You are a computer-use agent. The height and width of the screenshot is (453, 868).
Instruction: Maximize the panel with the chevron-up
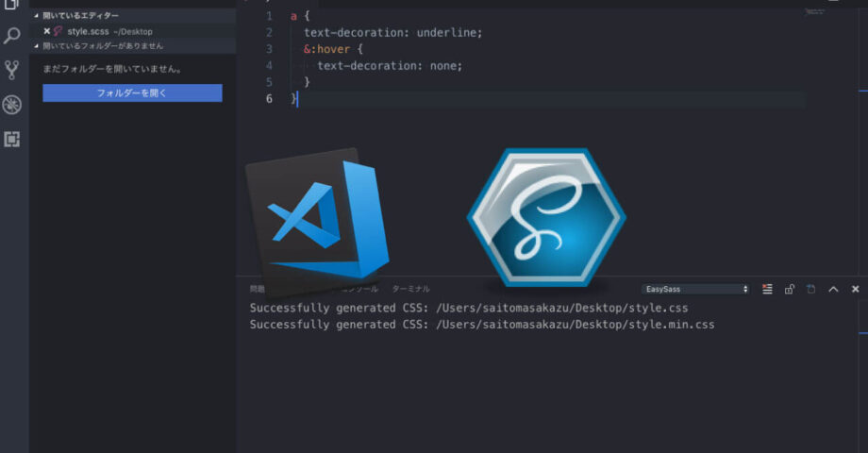tap(833, 289)
